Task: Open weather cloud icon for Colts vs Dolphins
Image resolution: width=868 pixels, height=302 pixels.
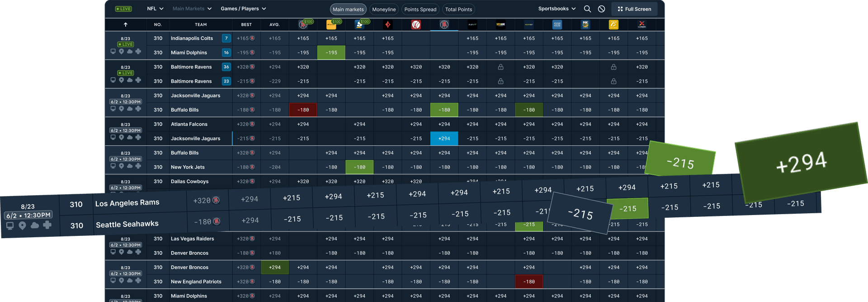Action: point(130,52)
